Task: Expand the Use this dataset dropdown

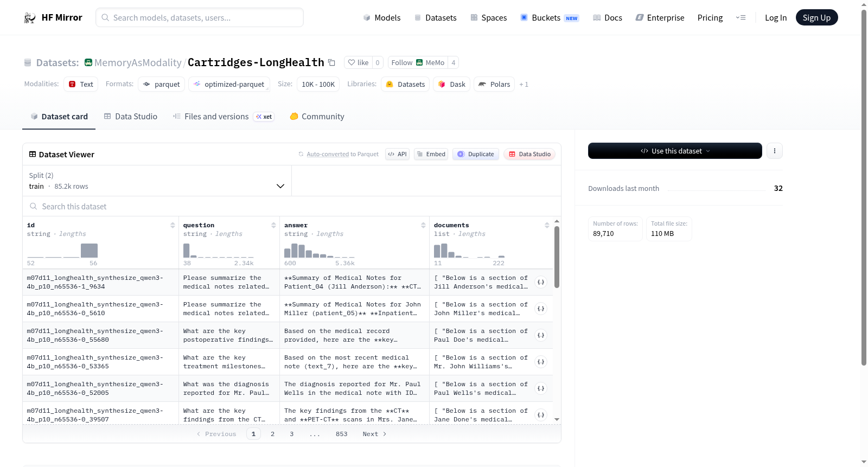Action: (x=675, y=151)
